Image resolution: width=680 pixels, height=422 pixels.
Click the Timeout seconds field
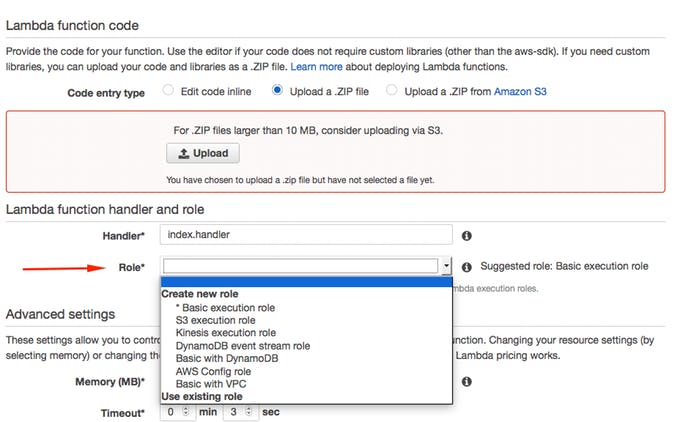tap(238, 412)
